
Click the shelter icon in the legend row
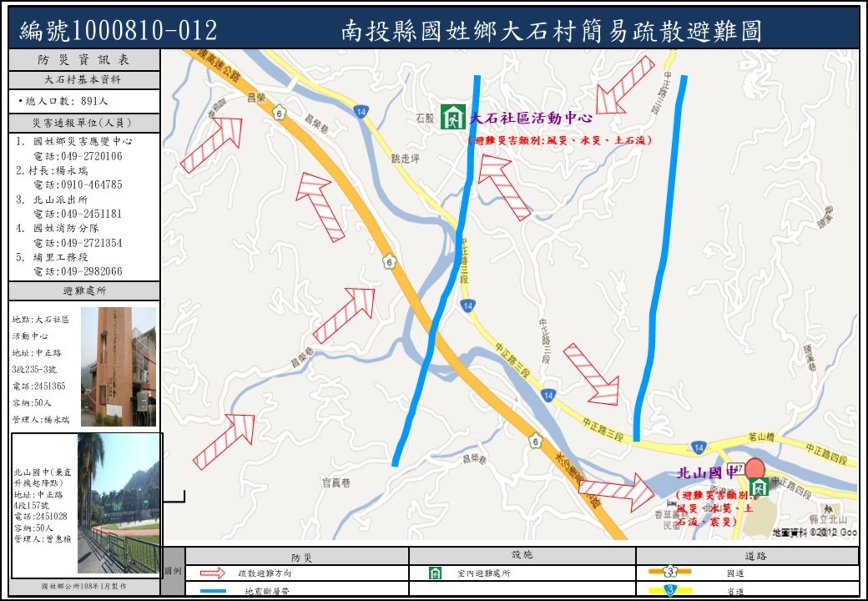click(435, 573)
